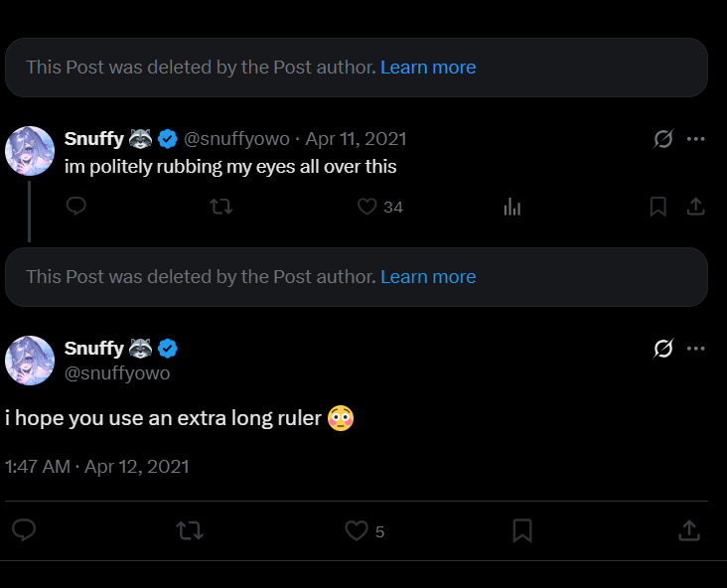Share the "extra long ruler" post

[x=688, y=531]
